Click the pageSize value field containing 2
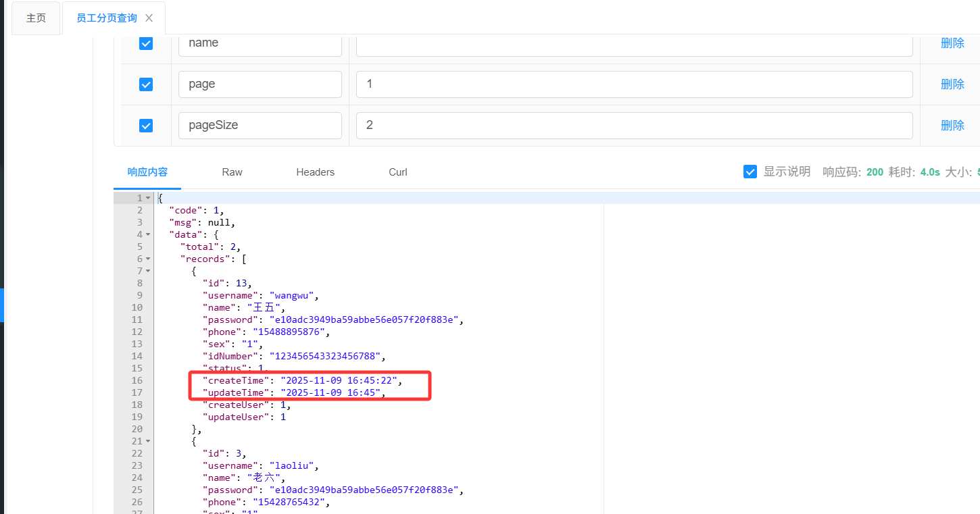980x514 pixels. tap(635, 126)
